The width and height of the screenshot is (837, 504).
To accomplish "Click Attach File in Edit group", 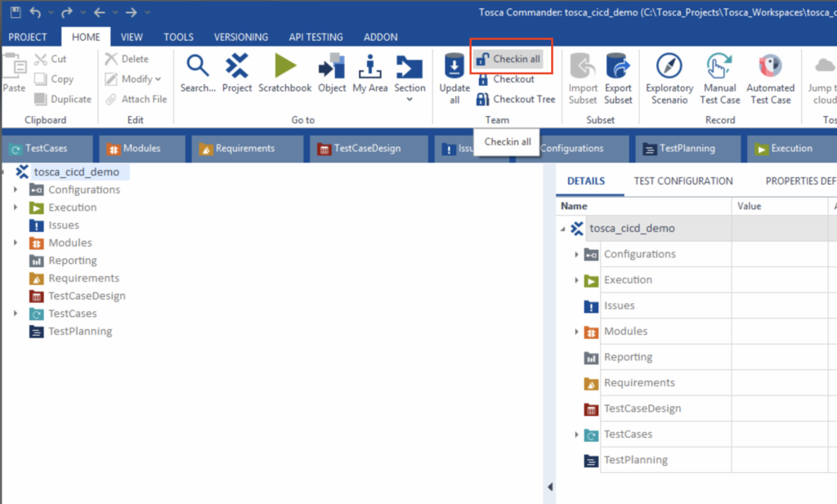I will click(137, 99).
